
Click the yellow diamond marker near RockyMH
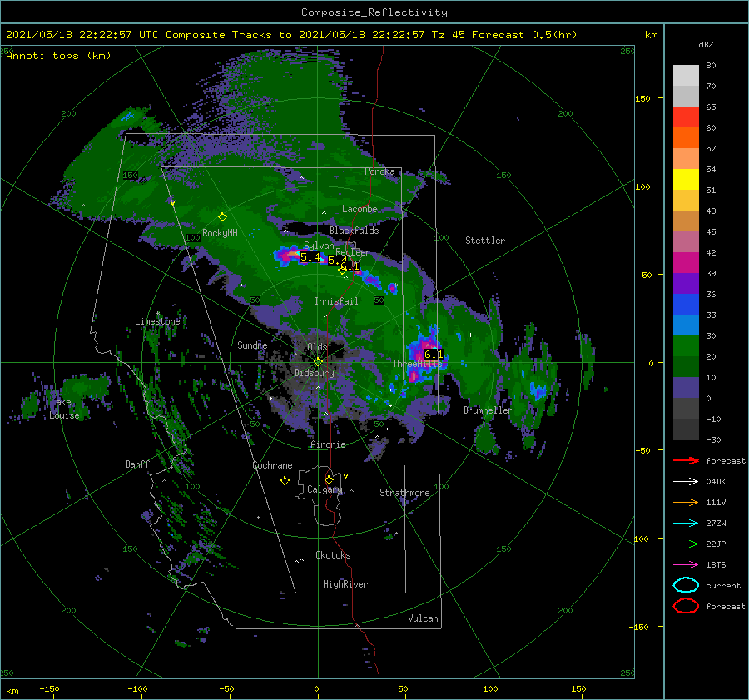(222, 217)
